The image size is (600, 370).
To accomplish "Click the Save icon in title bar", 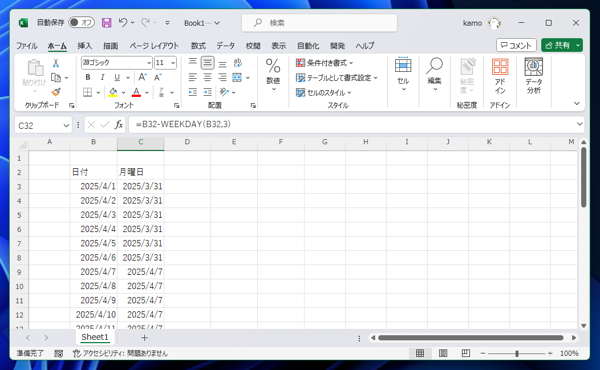I will (x=106, y=23).
